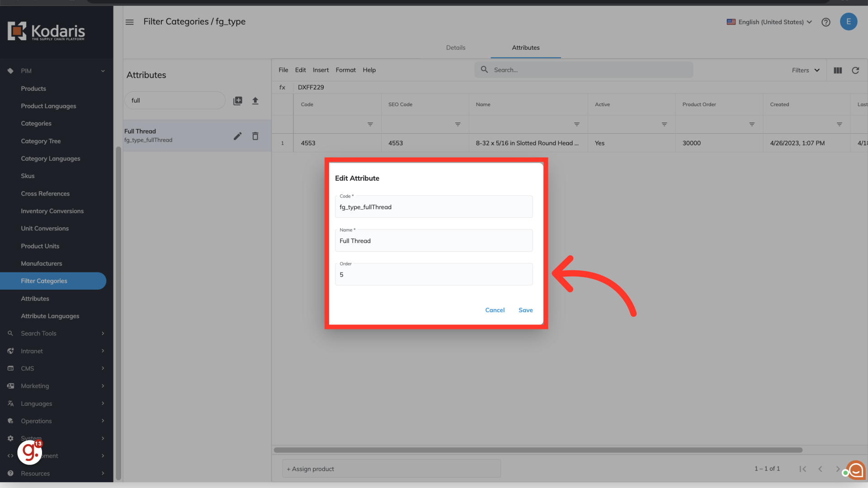This screenshot has height=488, width=868.
Task: Open the Insert menu
Action: pyautogui.click(x=321, y=70)
